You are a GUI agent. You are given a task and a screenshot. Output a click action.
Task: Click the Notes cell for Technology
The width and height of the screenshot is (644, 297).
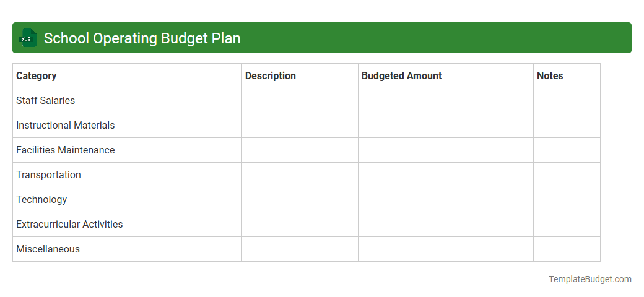pyautogui.click(x=567, y=199)
